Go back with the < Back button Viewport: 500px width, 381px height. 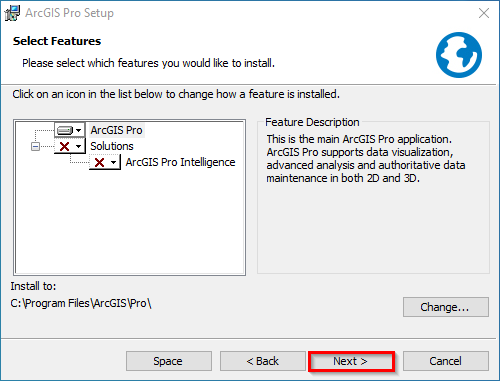coord(263,361)
